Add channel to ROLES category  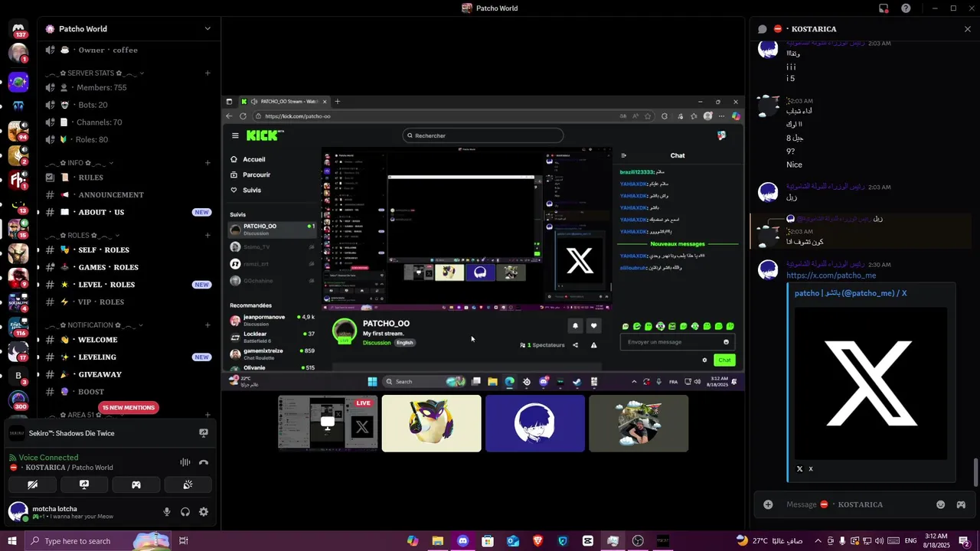point(207,236)
